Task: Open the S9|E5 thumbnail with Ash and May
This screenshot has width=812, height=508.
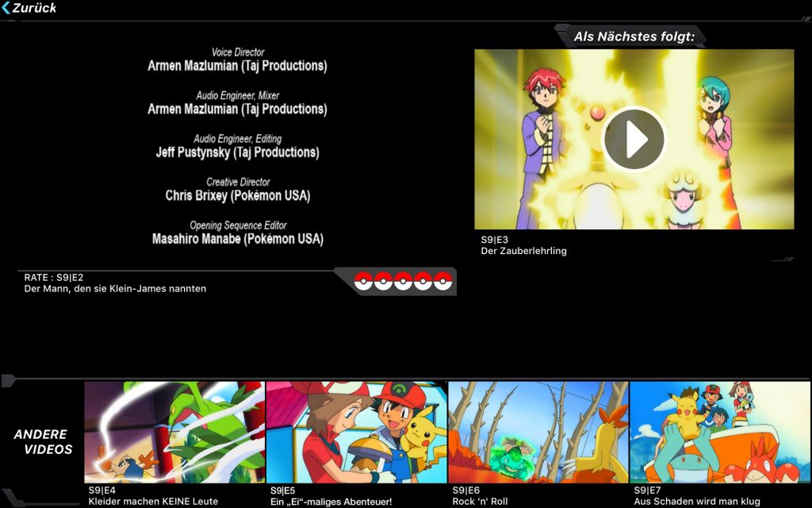Action: tap(356, 432)
